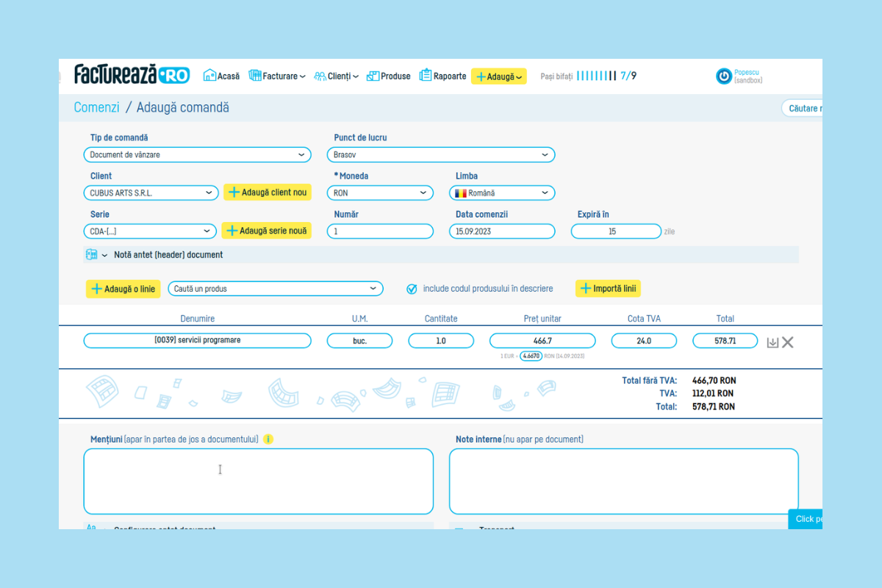
Task: Open the Clienți menu
Action: tap(337, 76)
